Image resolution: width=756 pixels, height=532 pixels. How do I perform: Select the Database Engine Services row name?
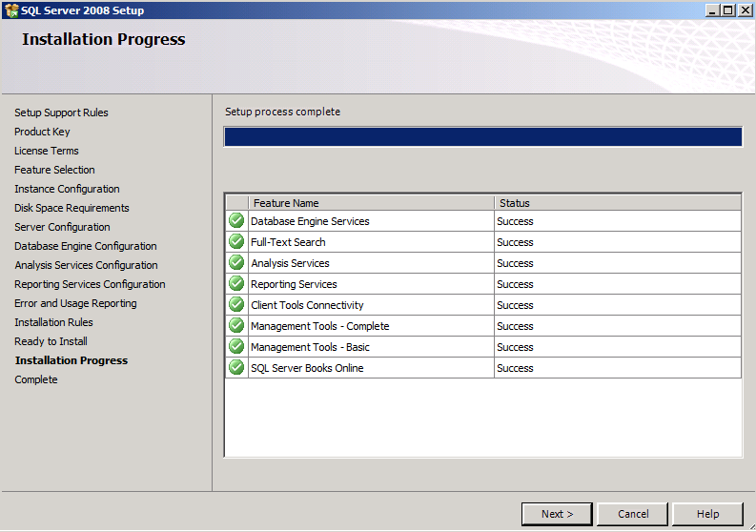click(310, 221)
